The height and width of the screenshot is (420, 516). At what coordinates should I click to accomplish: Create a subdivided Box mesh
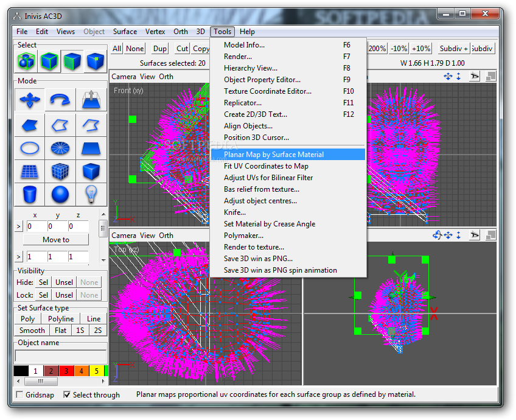pyautogui.click(x=60, y=172)
